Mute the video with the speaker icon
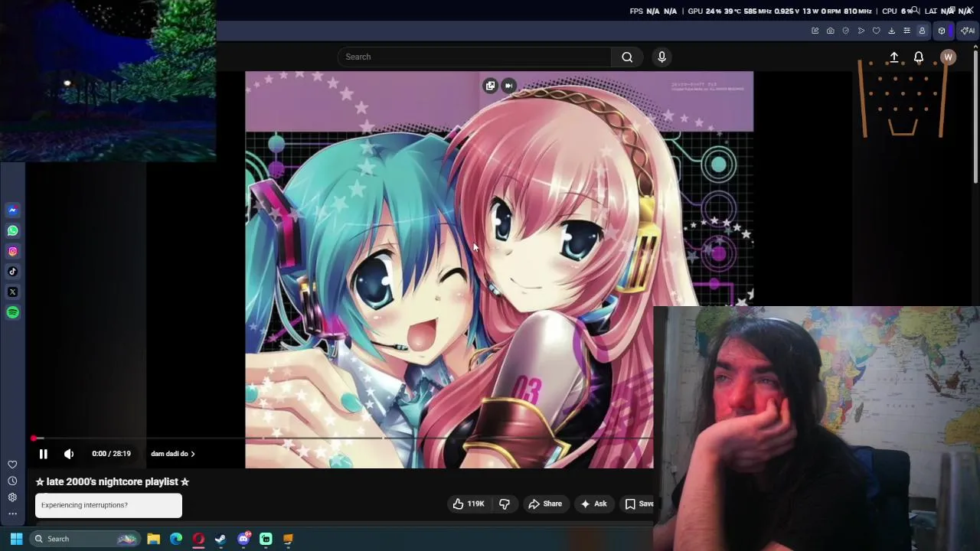This screenshot has width=980, height=551. (x=69, y=454)
